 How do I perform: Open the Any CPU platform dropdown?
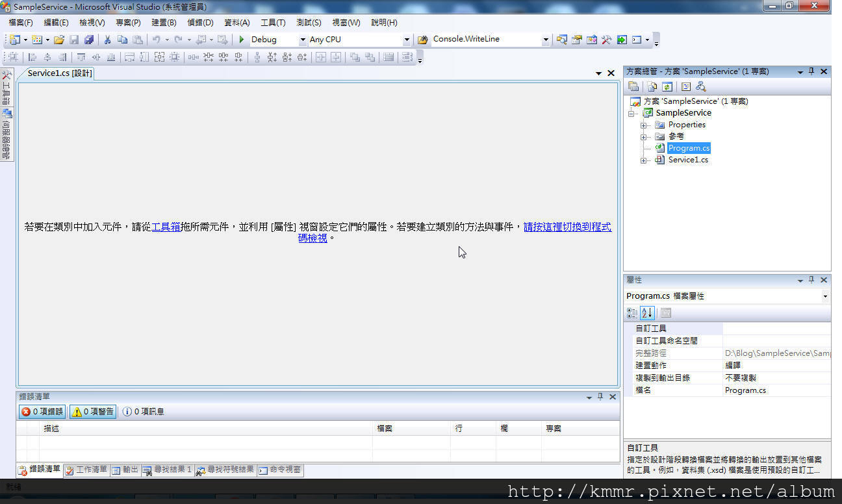(407, 40)
